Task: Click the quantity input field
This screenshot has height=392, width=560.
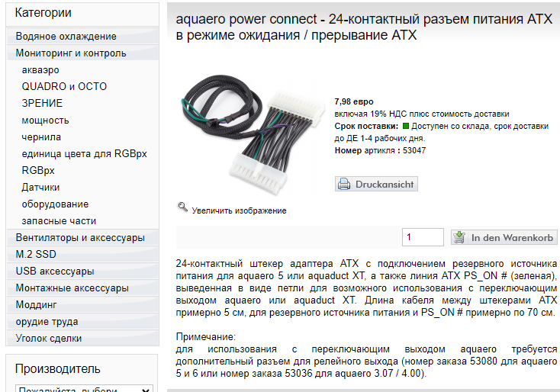Action: pos(423,237)
